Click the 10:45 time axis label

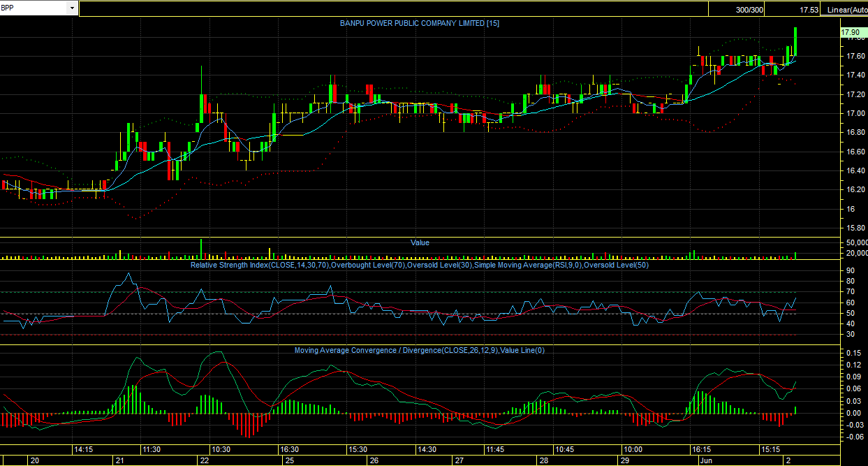pyautogui.click(x=564, y=449)
